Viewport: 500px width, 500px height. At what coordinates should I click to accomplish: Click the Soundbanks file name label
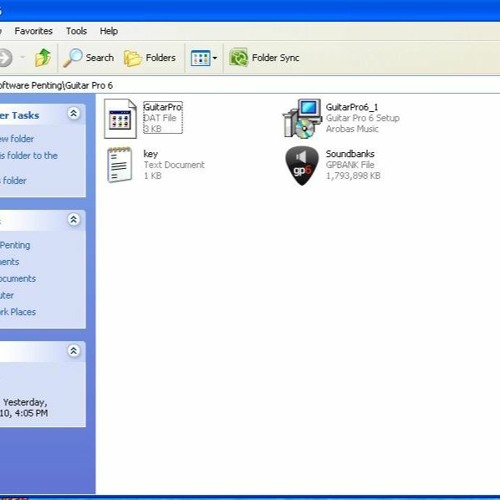coord(350,154)
